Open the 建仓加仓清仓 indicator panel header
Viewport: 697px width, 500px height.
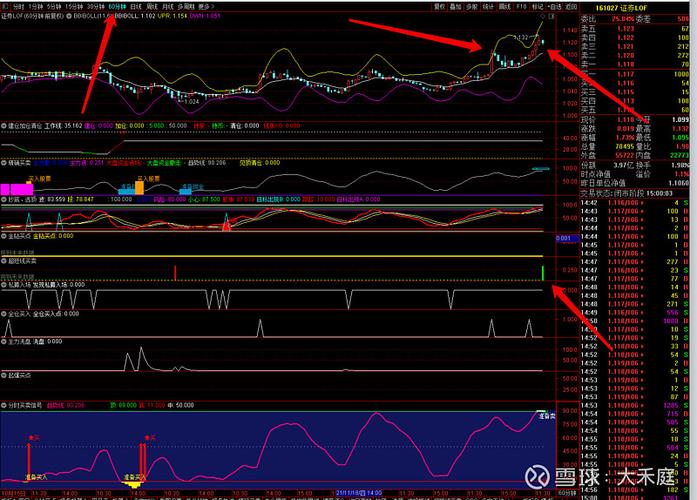tap(27, 126)
